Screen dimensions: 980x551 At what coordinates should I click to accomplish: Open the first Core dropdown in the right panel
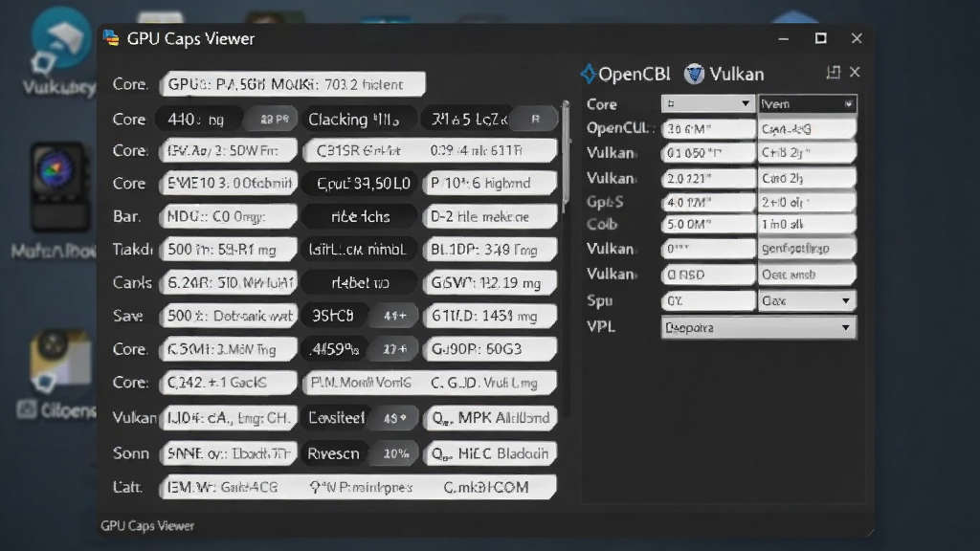[x=708, y=103]
